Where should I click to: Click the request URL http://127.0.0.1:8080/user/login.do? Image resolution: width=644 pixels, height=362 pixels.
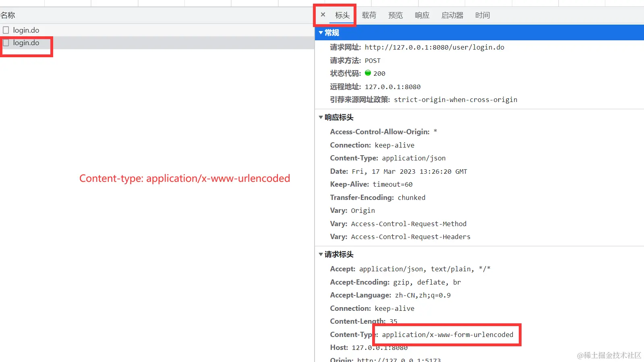(434, 47)
